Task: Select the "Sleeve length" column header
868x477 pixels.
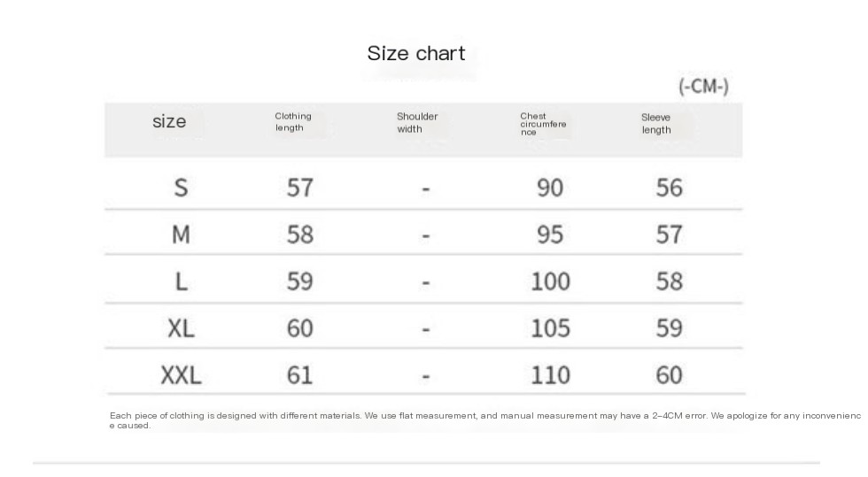Action: (x=656, y=123)
